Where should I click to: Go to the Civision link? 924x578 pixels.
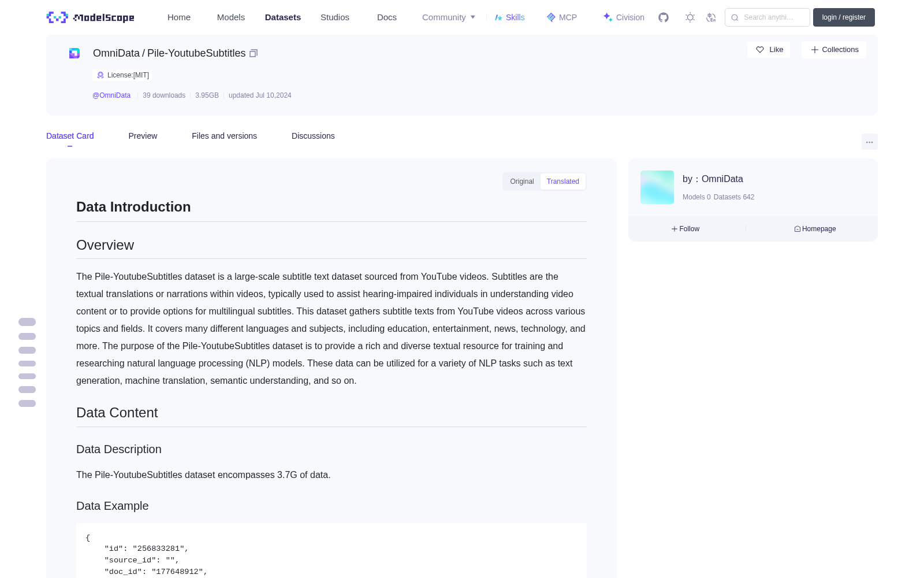(624, 17)
